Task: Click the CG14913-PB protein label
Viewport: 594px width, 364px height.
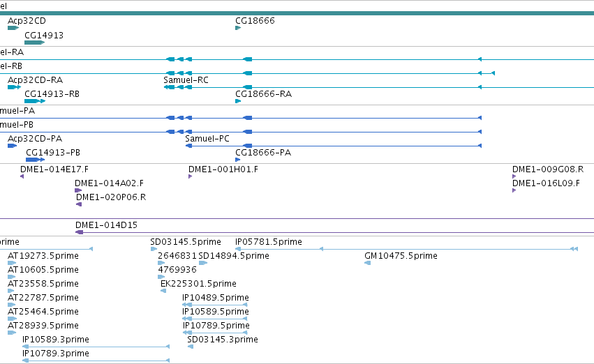Action: coord(53,153)
